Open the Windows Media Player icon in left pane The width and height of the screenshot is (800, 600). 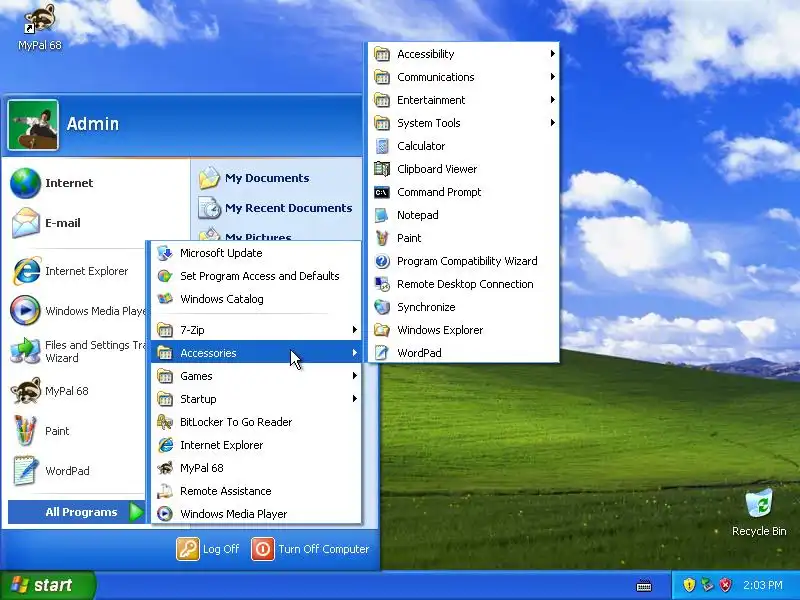[25, 311]
